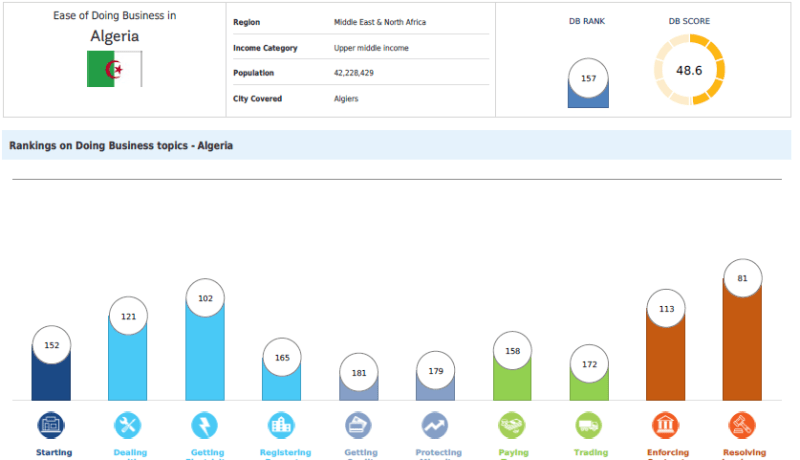Click the Enforcing Contracts courthouse icon
800x460 pixels.
667,424
